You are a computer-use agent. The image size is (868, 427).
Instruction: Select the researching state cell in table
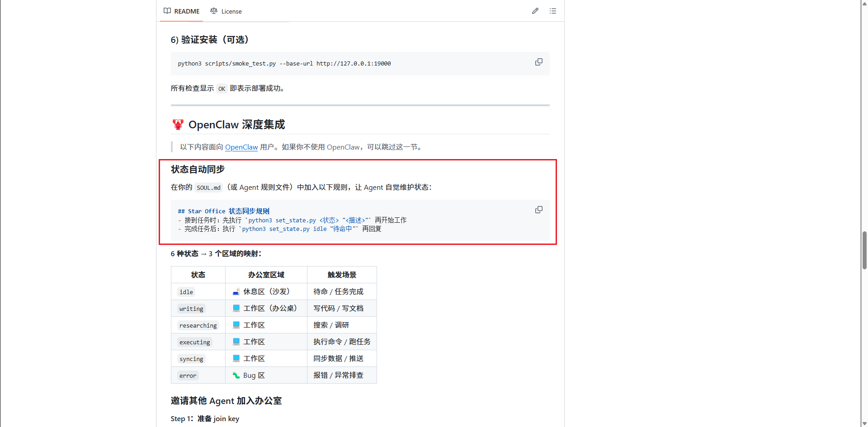(198, 325)
